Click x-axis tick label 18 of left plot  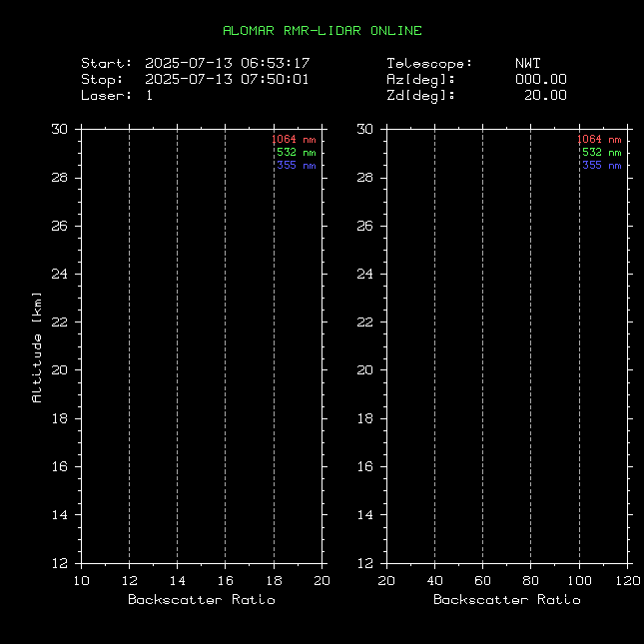[275, 581]
